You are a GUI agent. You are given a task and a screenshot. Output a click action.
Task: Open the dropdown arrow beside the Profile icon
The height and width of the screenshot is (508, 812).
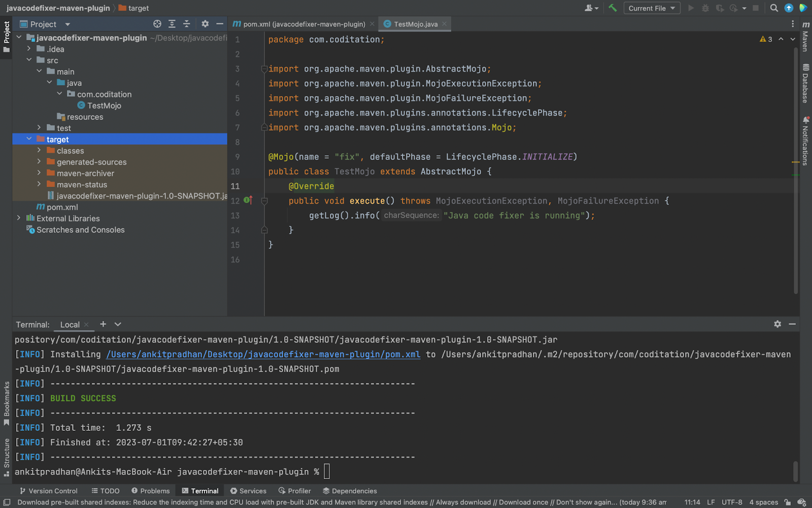click(x=744, y=8)
